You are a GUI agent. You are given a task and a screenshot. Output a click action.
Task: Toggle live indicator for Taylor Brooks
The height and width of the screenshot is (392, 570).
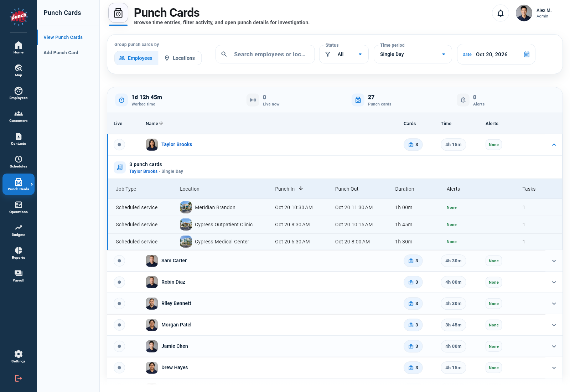click(119, 145)
